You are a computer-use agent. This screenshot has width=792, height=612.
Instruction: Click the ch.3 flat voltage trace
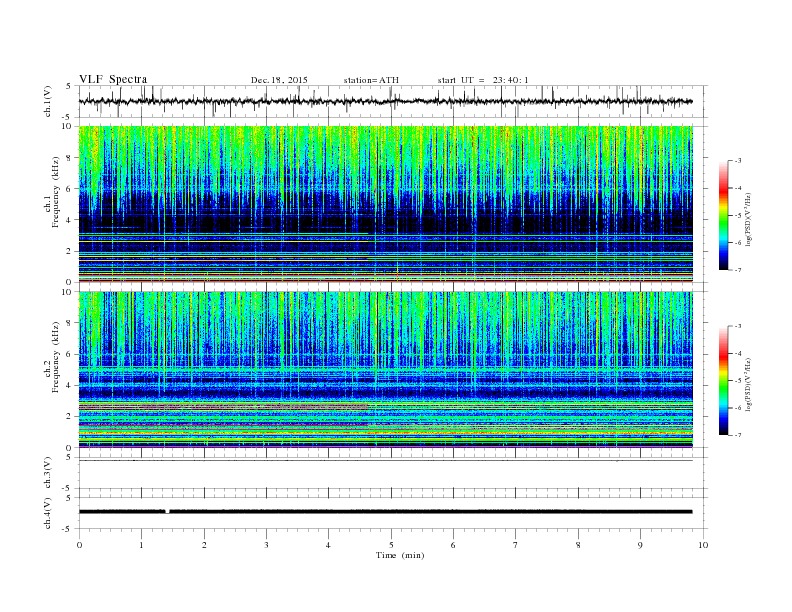[385, 461]
